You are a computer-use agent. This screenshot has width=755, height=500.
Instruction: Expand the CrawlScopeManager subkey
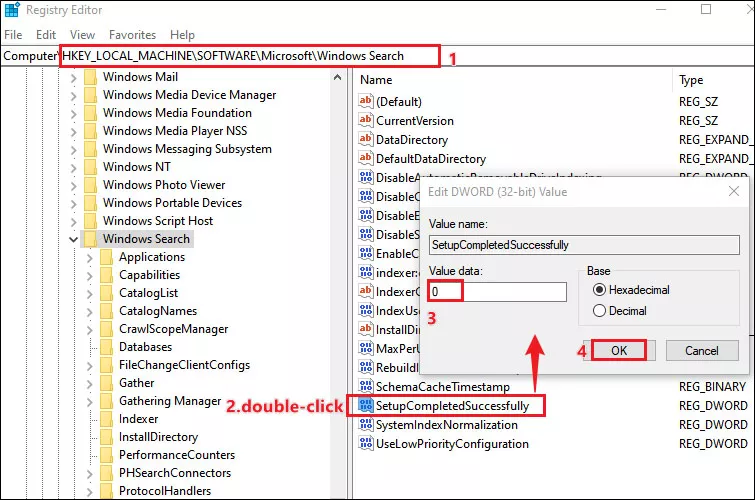pos(90,329)
